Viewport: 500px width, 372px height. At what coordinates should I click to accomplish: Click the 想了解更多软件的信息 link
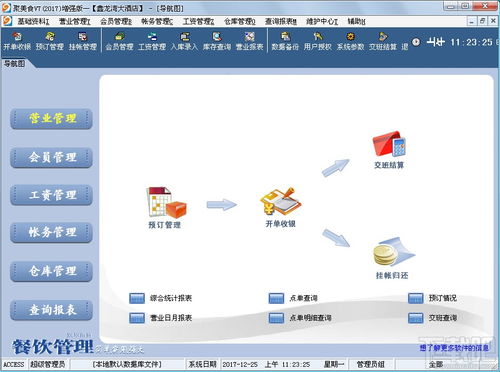454,348
